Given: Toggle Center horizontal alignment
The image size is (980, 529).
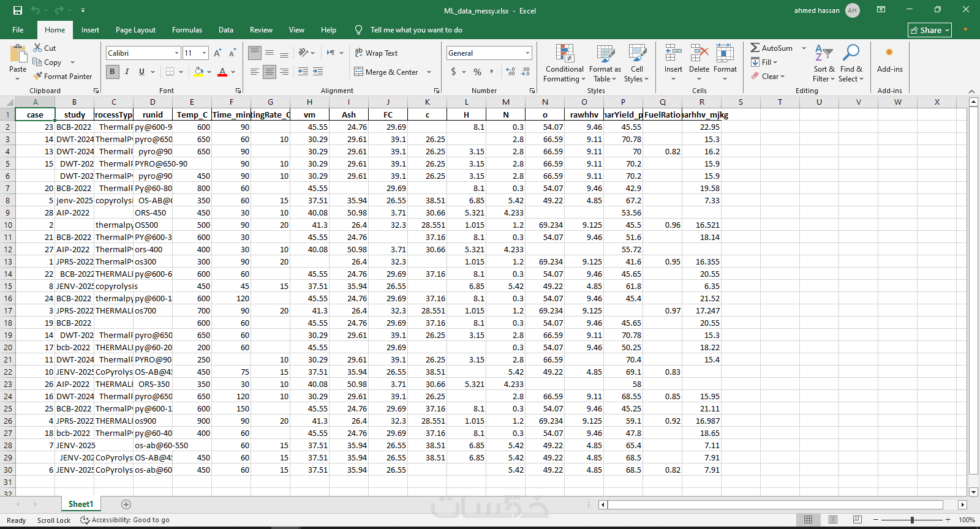Looking at the screenshot, I should [269, 72].
